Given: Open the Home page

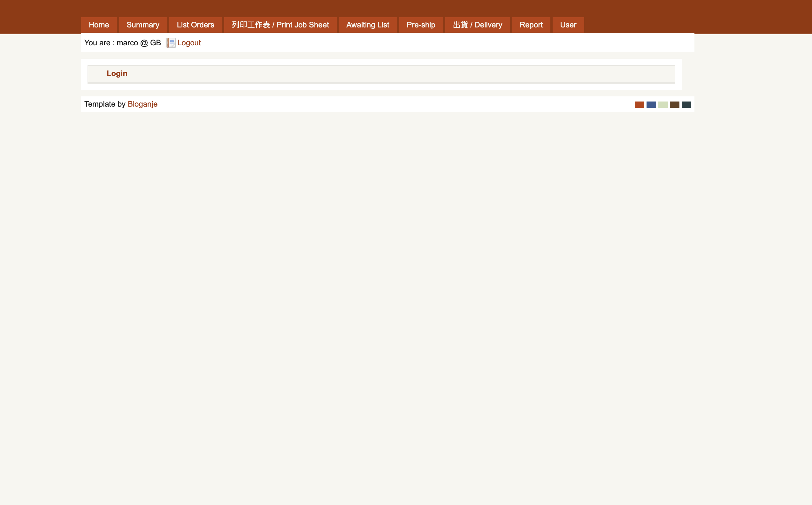Looking at the screenshot, I should 99,25.
